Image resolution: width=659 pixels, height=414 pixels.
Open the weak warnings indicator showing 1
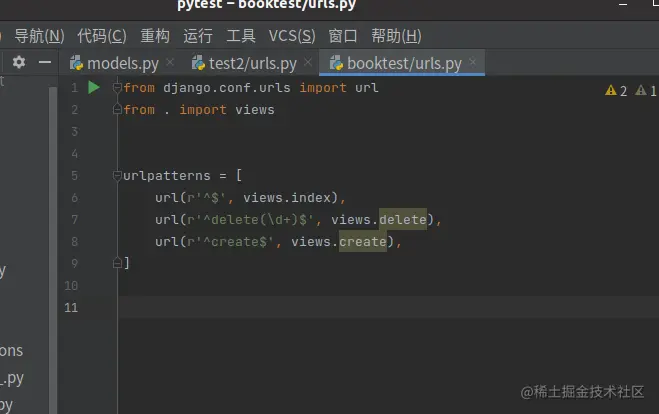click(x=646, y=91)
